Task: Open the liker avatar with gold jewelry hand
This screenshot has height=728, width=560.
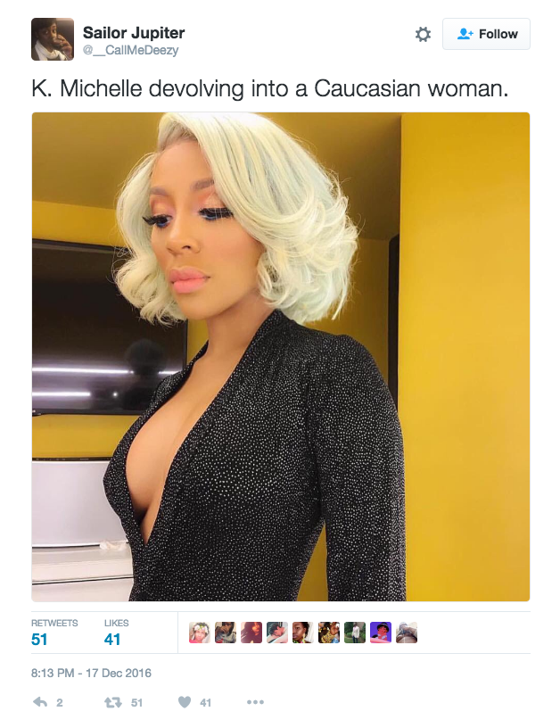Action: click(328, 633)
